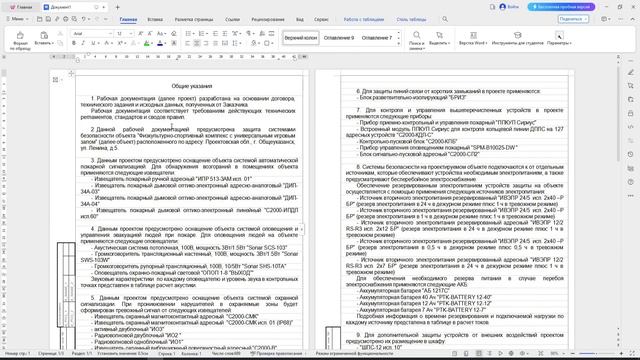This screenshot has width=640, height=360.
Task: Click Increase font size icon
Action: 140,33
